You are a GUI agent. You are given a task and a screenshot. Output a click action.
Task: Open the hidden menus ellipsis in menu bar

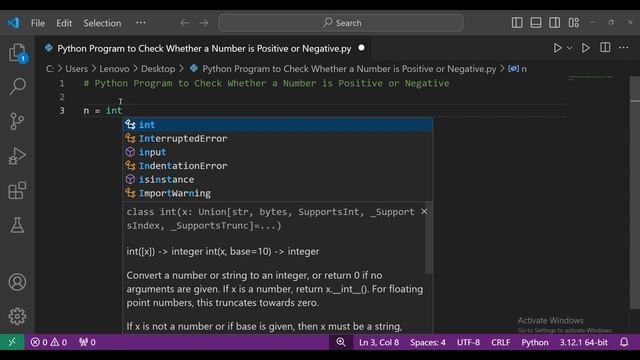coord(141,23)
